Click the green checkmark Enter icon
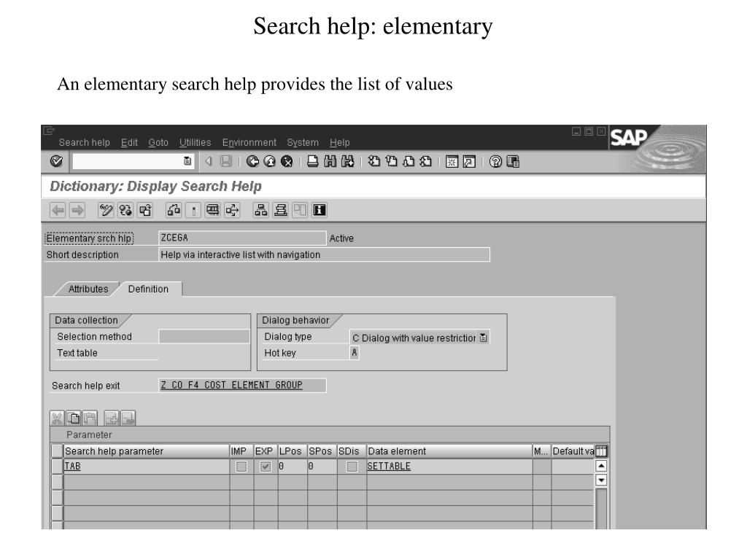The image size is (747, 560). coord(56,161)
